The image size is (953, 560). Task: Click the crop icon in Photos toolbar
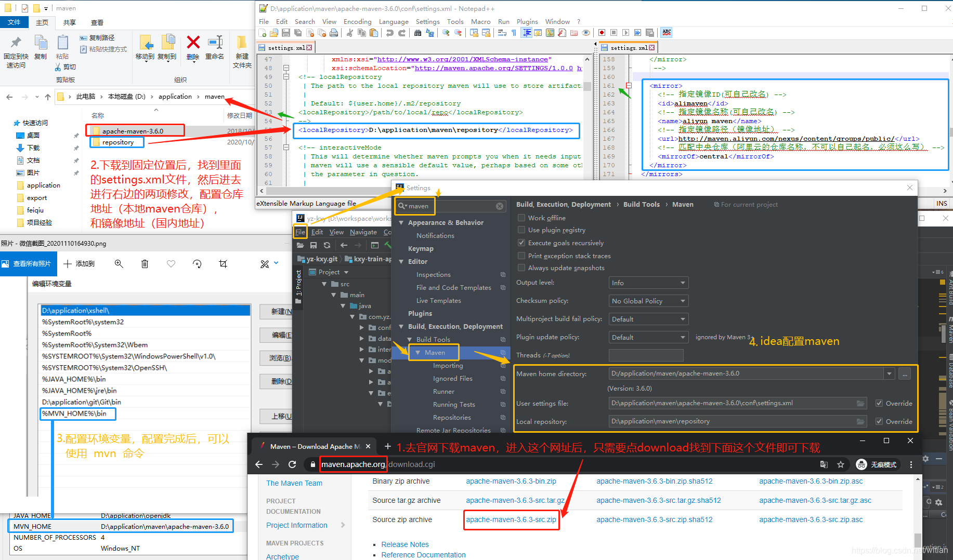pyautogui.click(x=223, y=264)
